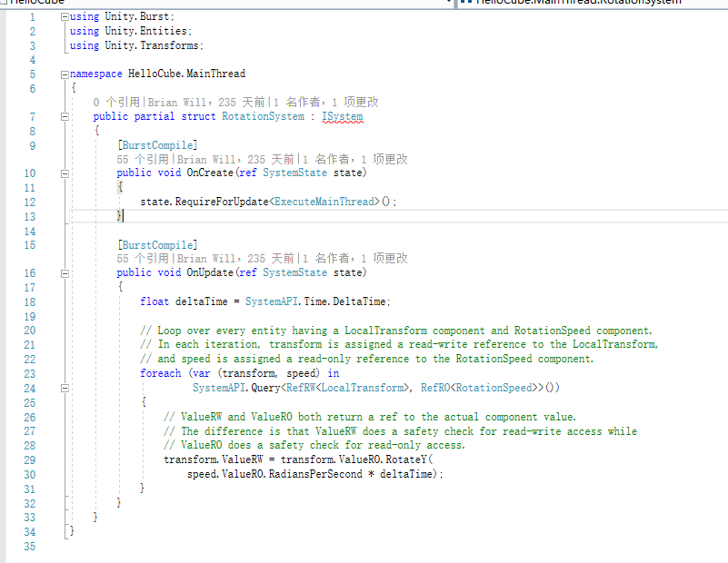The width and height of the screenshot is (728, 563).
Task: Click the namespace name HelloCube.MainThread
Action: pos(186,74)
